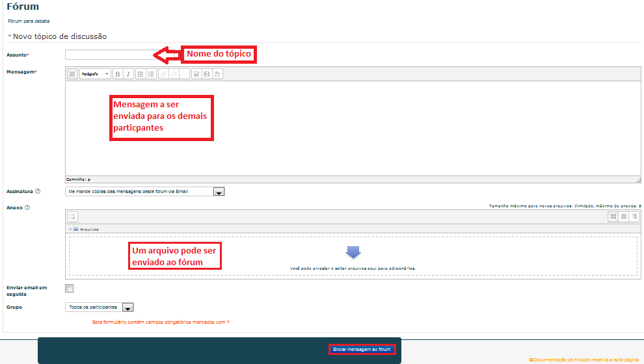Open help icon next to Anexo
The height and width of the screenshot is (364, 644).
(x=27, y=208)
